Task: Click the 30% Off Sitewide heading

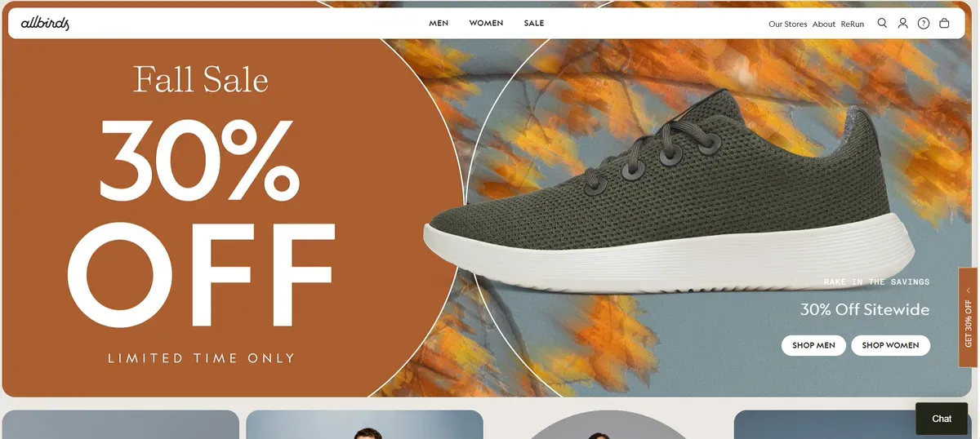Action: [865, 310]
